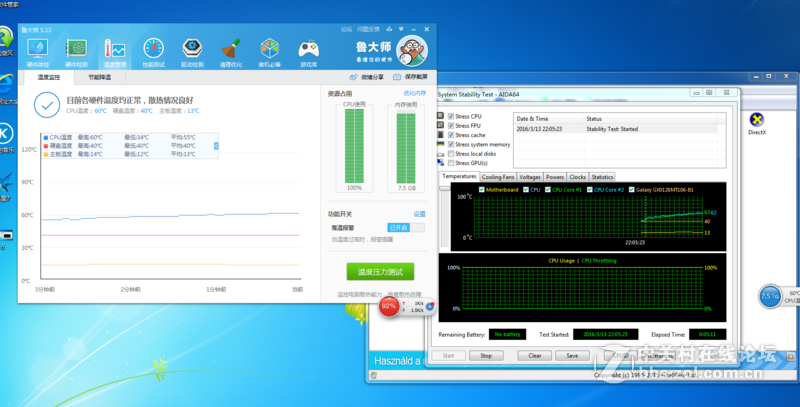Select AIDA64 Cooling Fans tab
This screenshot has width=800, height=407.
[x=498, y=177]
